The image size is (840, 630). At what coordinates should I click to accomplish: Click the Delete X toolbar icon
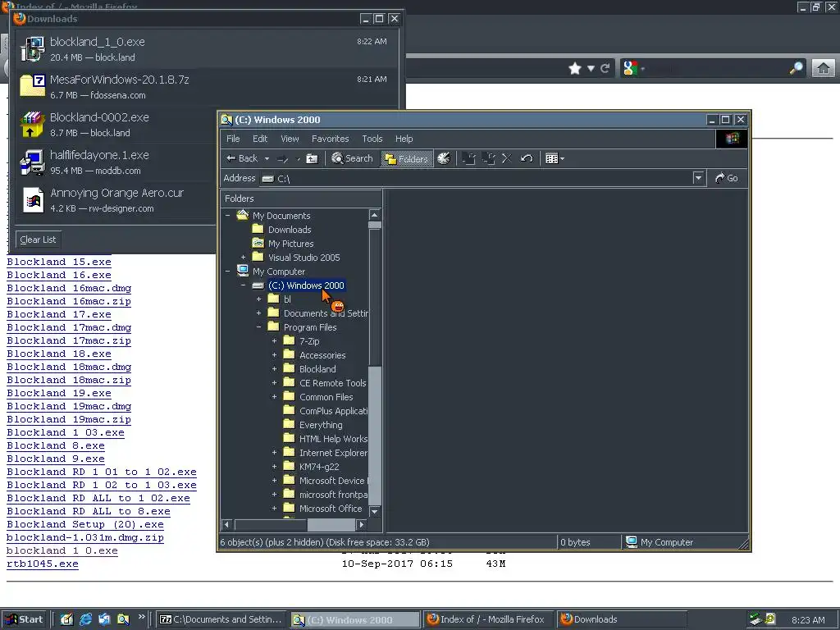tap(507, 158)
